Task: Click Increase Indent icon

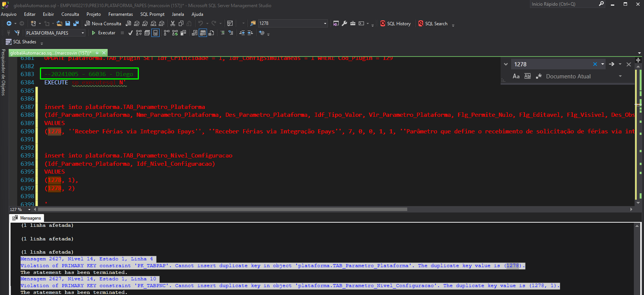Action: pyautogui.click(x=250, y=33)
